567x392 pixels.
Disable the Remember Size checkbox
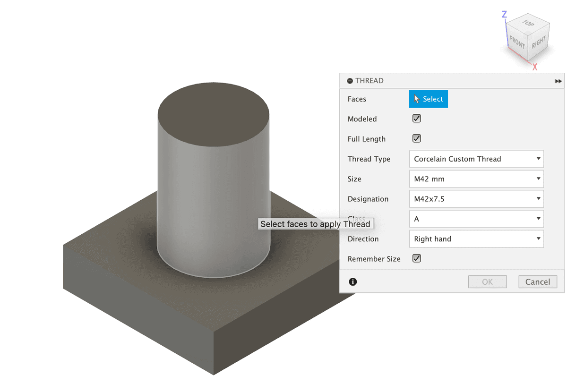pos(417,258)
